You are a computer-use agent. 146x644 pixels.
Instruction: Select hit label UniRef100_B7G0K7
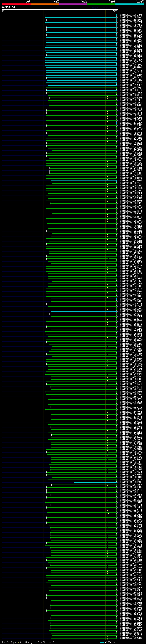coord(131,123)
